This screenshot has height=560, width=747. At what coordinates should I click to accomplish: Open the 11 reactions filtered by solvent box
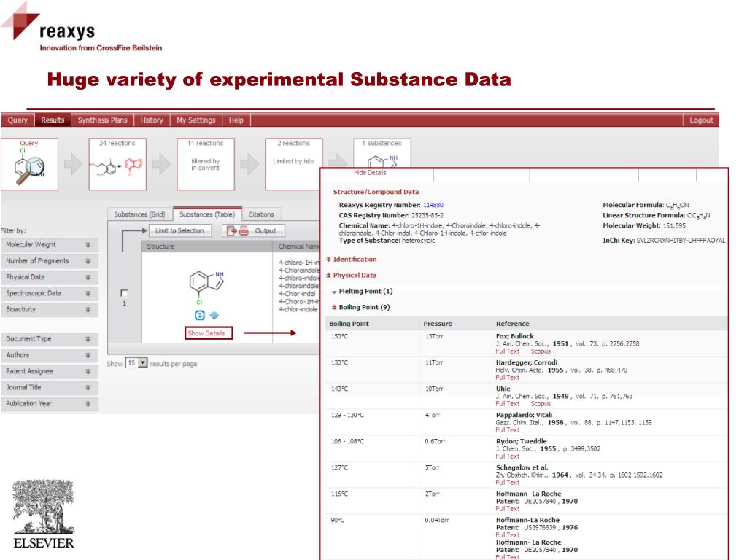coord(205,164)
